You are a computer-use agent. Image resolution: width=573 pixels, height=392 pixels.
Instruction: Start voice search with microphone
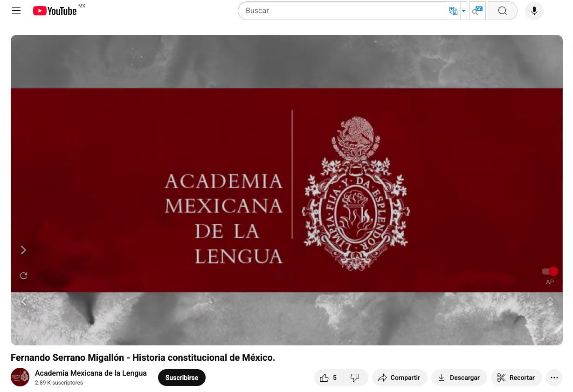pyautogui.click(x=534, y=11)
